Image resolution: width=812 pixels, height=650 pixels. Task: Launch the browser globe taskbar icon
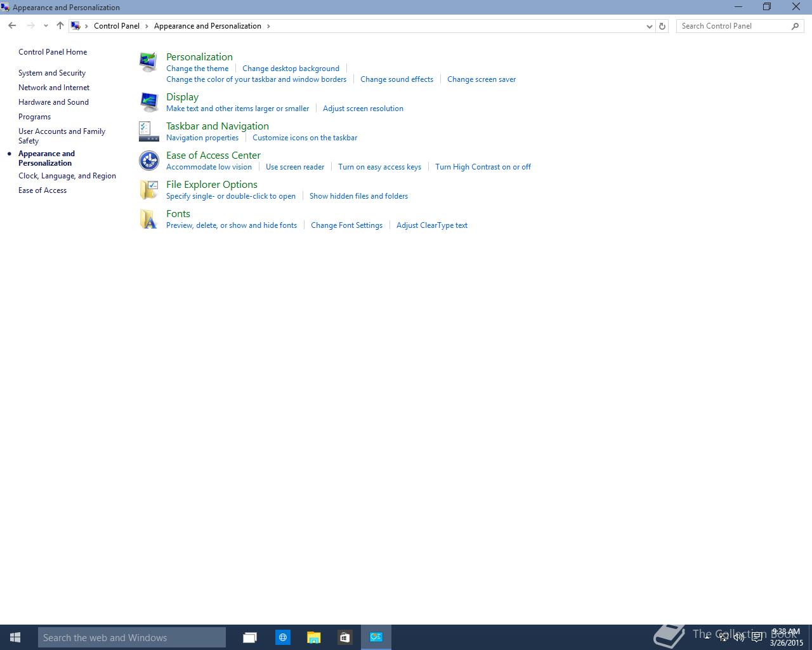coord(283,637)
